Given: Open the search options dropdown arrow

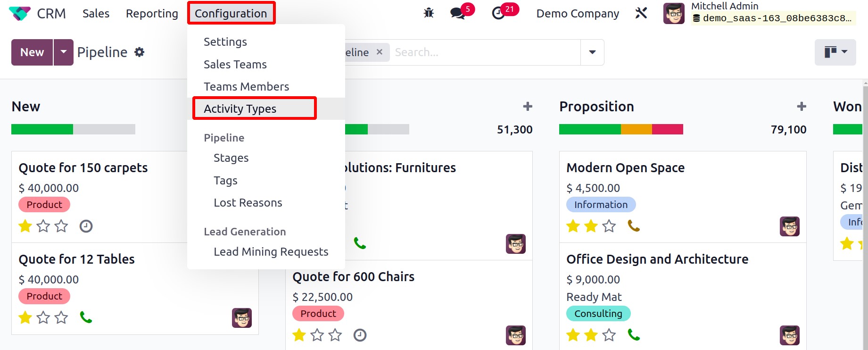Looking at the screenshot, I should coord(593,52).
